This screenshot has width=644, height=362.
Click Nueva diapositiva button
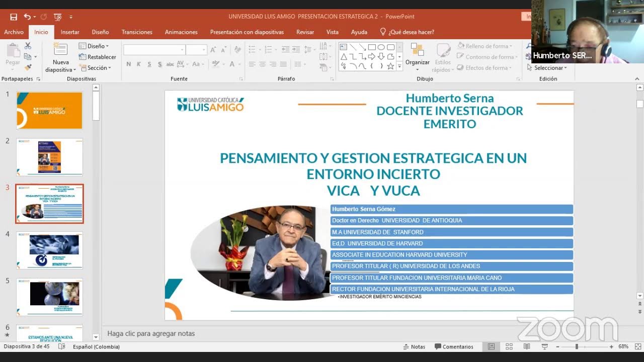coord(61,57)
